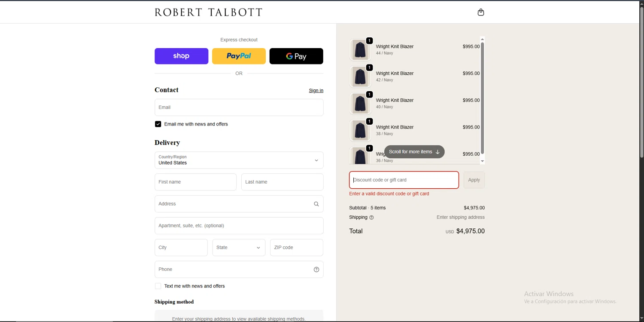Pay with PayPal button
The width and height of the screenshot is (644, 322).
[x=239, y=56]
